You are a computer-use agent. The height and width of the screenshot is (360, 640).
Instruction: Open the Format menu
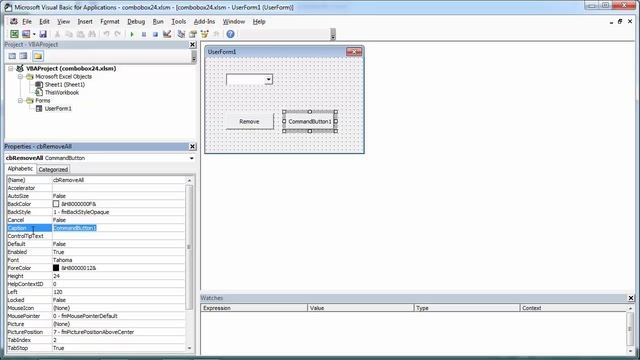click(110, 22)
